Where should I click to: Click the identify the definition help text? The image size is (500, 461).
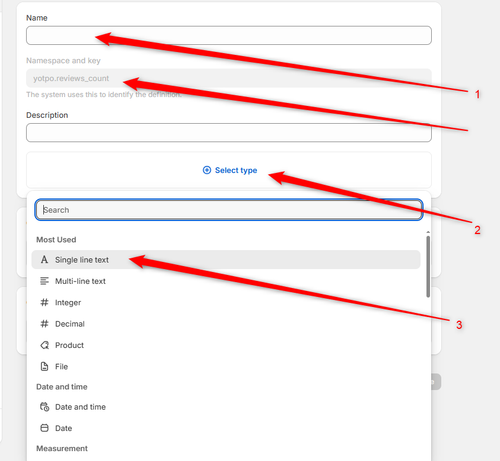(104, 95)
